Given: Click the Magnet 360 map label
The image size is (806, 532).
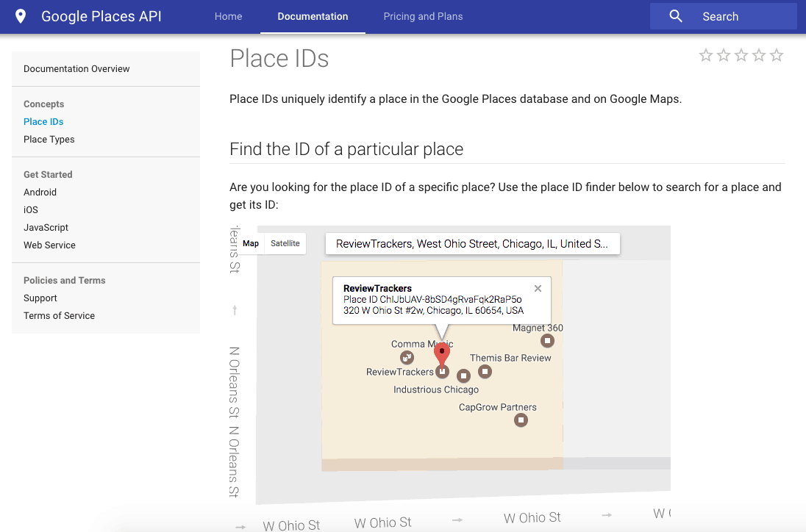Looking at the screenshot, I should (538, 328).
